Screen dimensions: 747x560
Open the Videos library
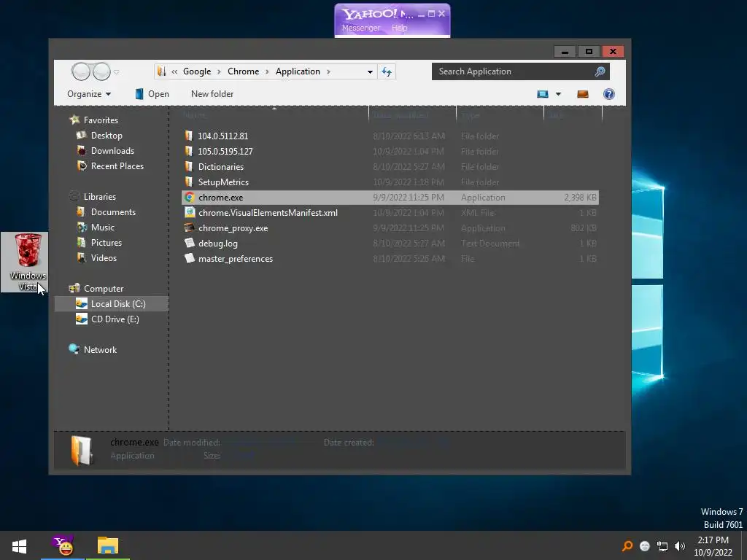click(x=97, y=257)
